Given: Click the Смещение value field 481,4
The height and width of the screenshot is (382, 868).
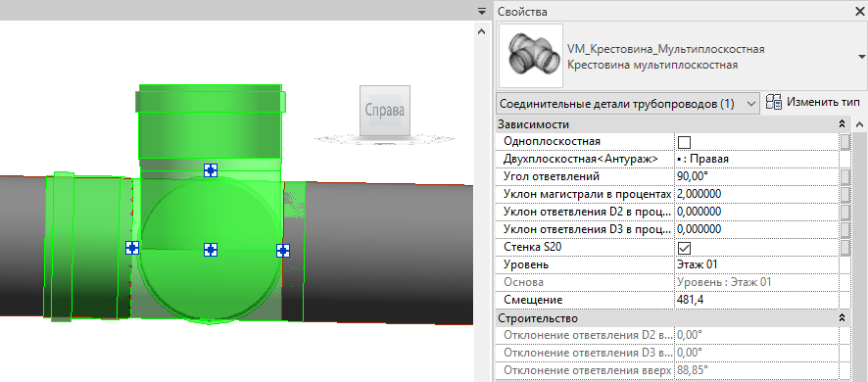Looking at the screenshot, I should pos(757,300).
